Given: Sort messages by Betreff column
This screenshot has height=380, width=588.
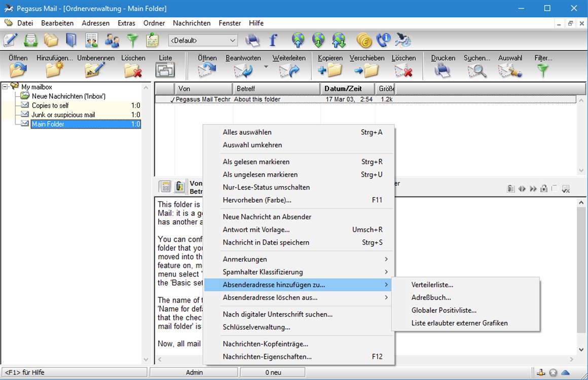Looking at the screenshot, I should 276,89.
